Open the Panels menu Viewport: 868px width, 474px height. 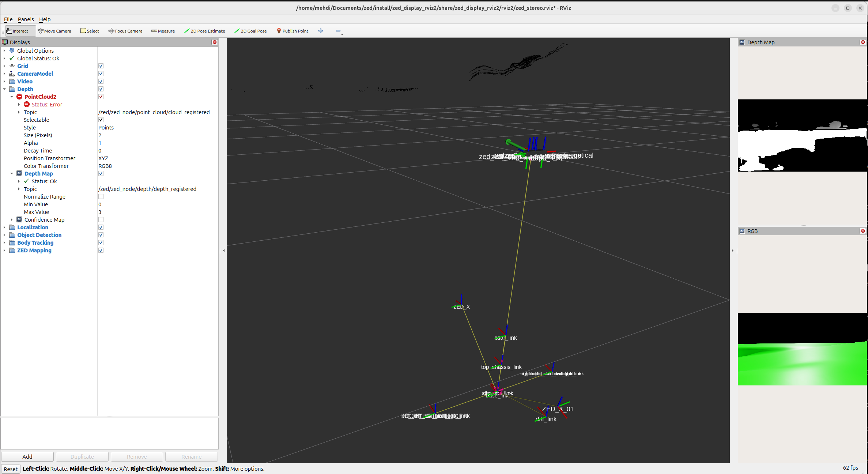click(26, 19)
